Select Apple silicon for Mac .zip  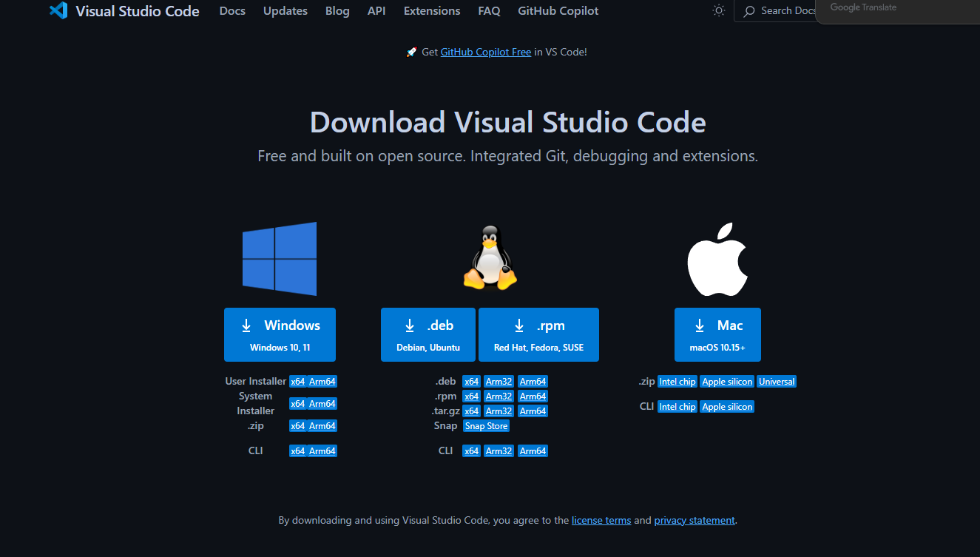coord(727,382)
